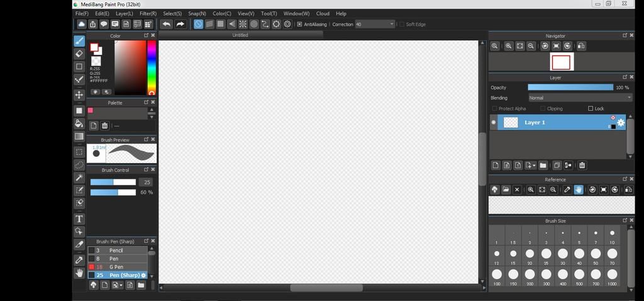The height and width of the screenshot is (301, 644).
Task: Choose the Lasso selection tool
Action: [x=79, y=165]
